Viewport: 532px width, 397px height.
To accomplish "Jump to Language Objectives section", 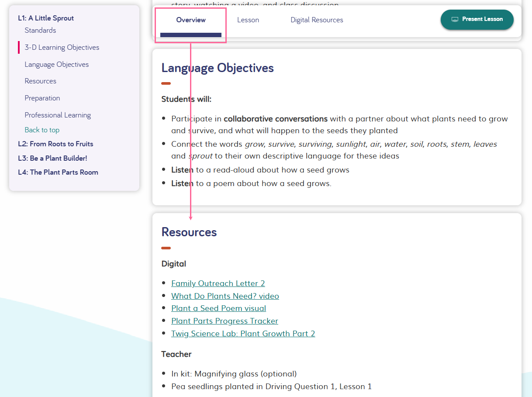I will (x=56, y=64).
